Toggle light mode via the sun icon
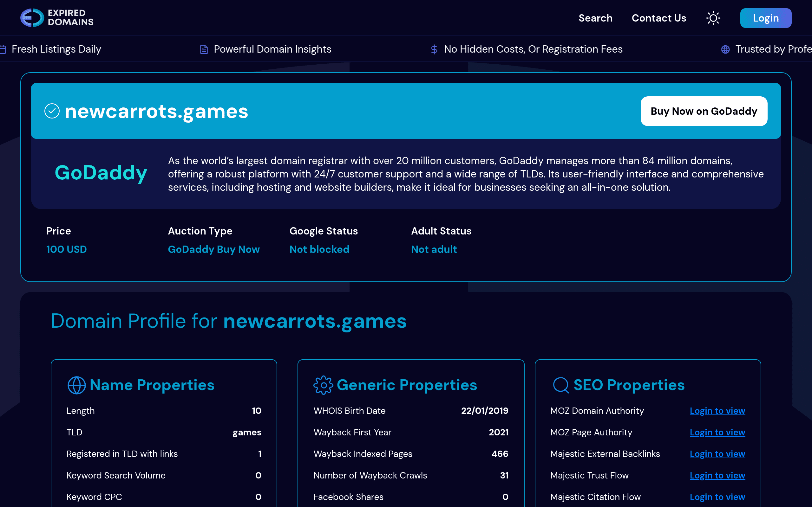Viewport: 812px width, 507px height. pyautogui.click(x=713, y=18)
